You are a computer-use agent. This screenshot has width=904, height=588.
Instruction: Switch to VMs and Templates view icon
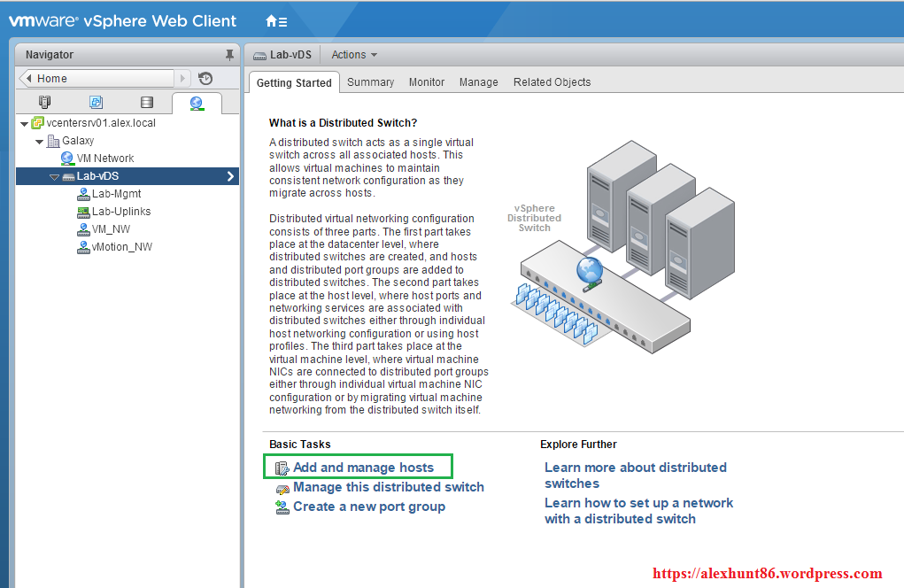(96, 103)
